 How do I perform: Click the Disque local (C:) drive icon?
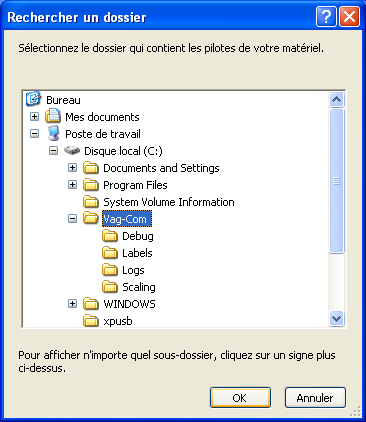pos(72,151)
